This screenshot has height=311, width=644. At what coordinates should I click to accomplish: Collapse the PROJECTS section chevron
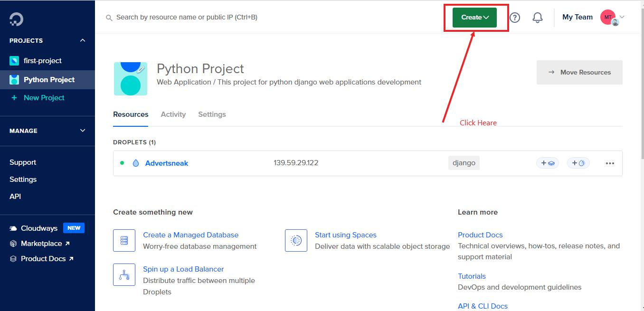(83, 41)
